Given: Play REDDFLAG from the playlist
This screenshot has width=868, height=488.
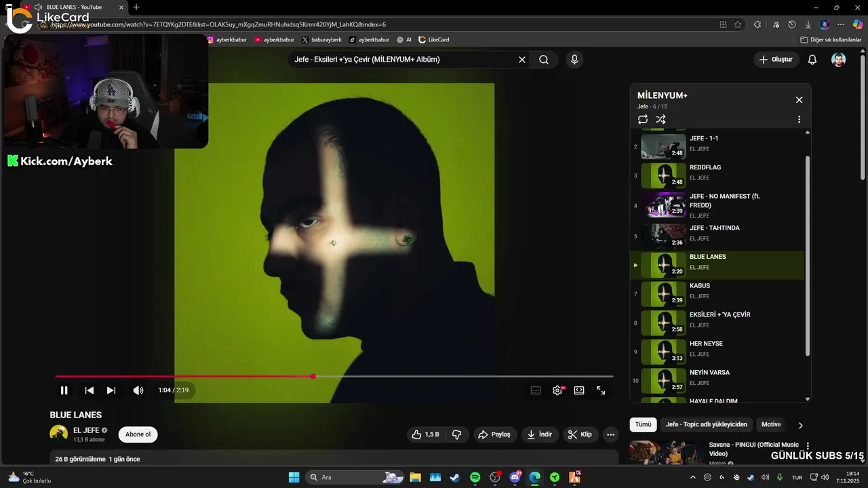Looking at the screenshot, I should 717,176.
